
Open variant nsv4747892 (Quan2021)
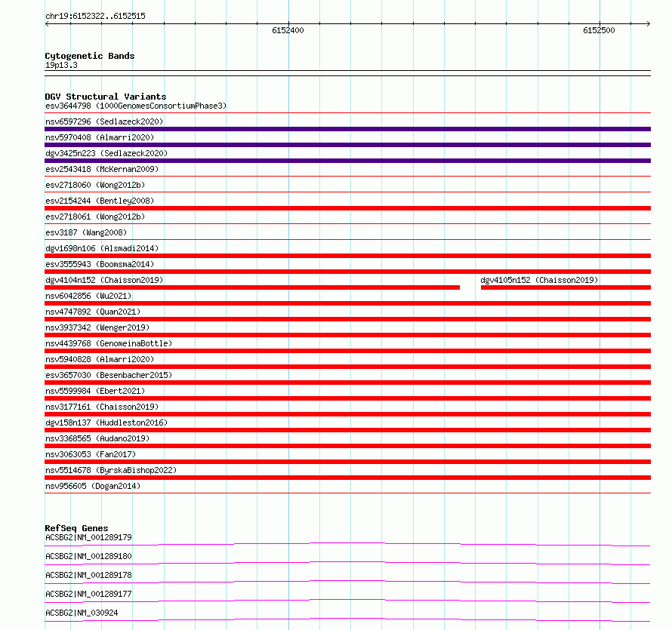(x=93, y=312)
